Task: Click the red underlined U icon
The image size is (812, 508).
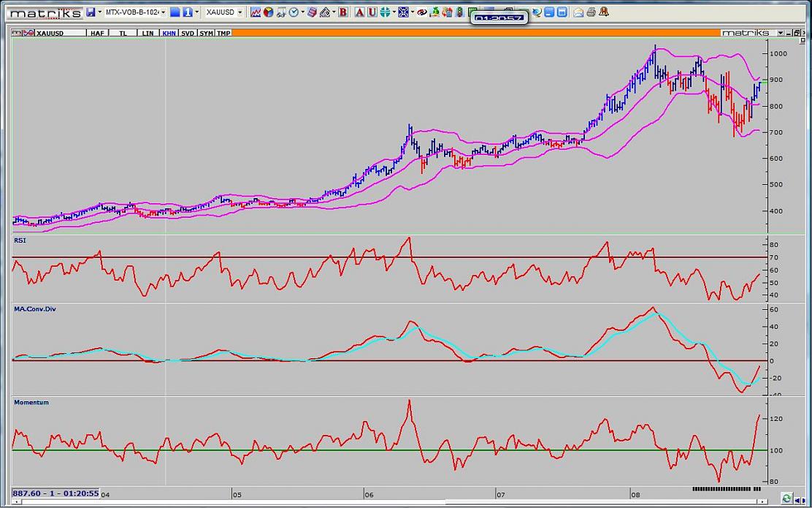Action: point(372,12)
